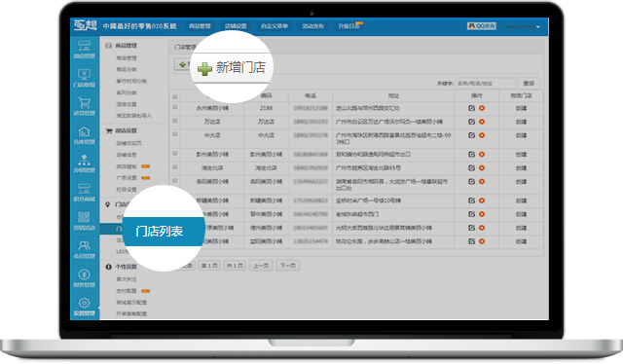Screen dimensions: 623x364
Task: Tick the checkbox for the 彭州美丽小铺 row
Action: [x=175, y=153]
